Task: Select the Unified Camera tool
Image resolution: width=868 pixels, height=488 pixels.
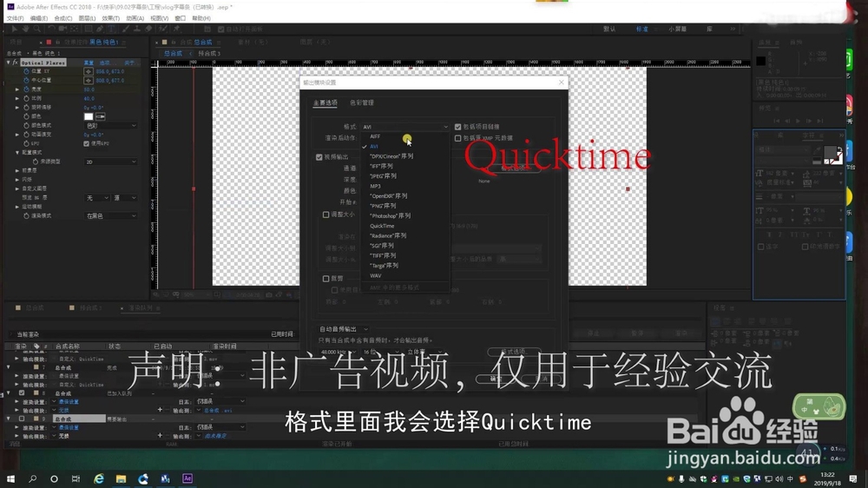Action: pyautogui.click(x=62, y=29)
